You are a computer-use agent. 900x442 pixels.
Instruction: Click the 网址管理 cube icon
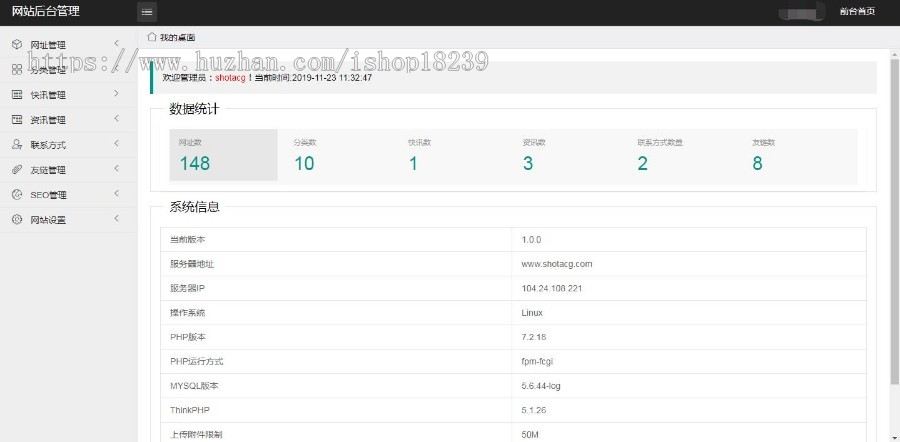[17, 44]
